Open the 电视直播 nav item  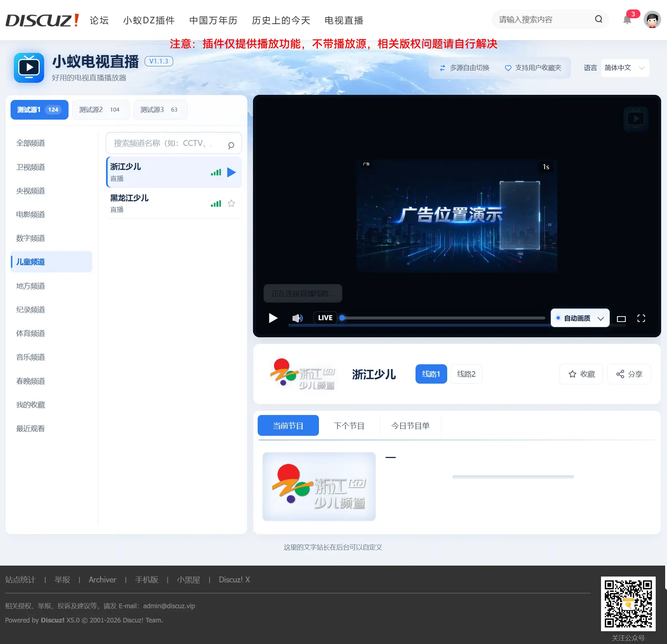[344, 20]
